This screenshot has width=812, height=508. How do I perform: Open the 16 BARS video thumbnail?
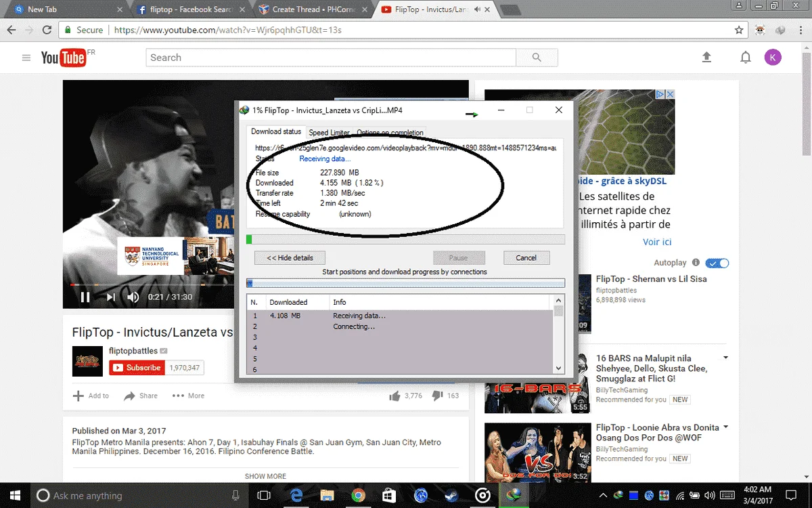537,383
